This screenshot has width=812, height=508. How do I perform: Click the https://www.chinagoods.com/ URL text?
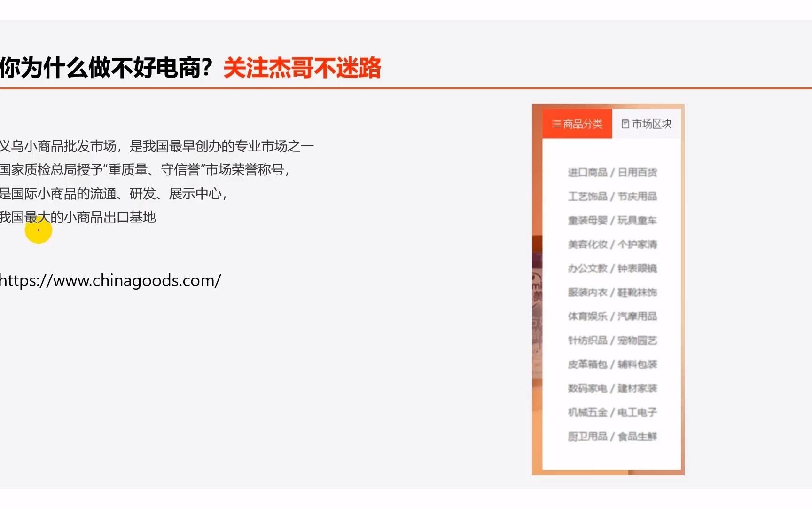(x=110, y=281)
